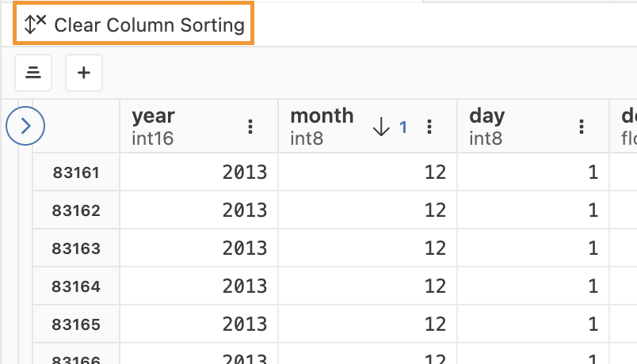Select the day column header label

[x=486, y=116]
